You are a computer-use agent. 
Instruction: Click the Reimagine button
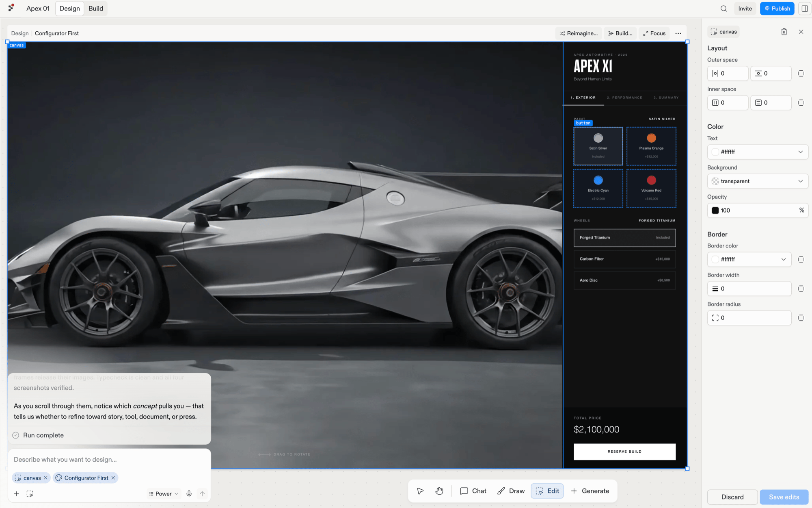point(579,33)
